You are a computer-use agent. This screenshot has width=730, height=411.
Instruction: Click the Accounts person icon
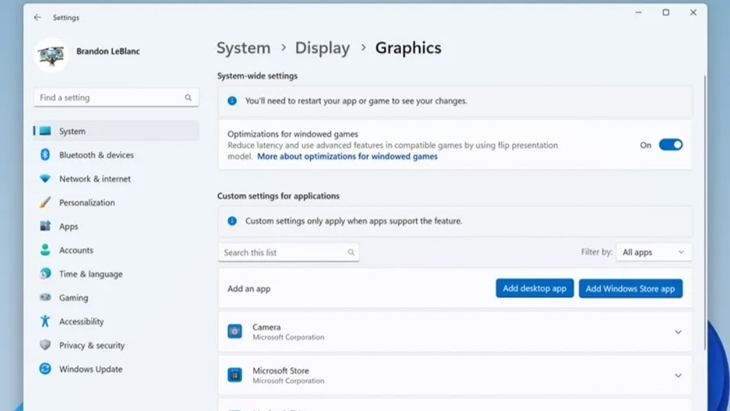tap(45, 250)
